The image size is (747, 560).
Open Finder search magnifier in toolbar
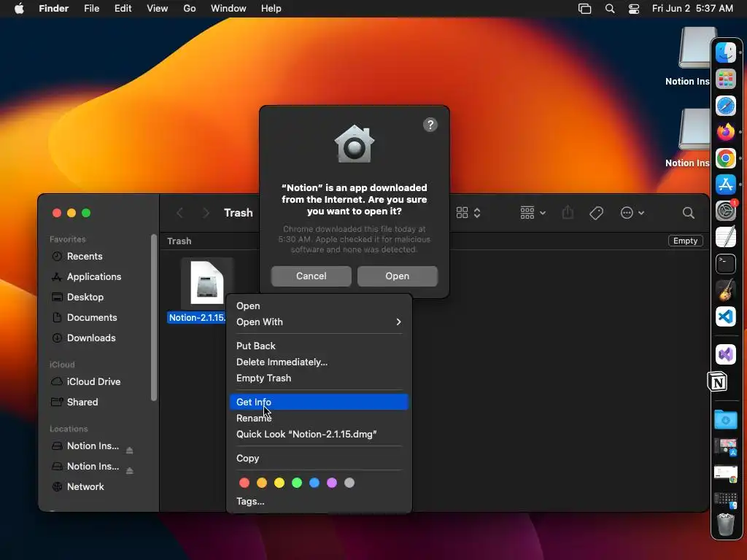pos(688,213)
